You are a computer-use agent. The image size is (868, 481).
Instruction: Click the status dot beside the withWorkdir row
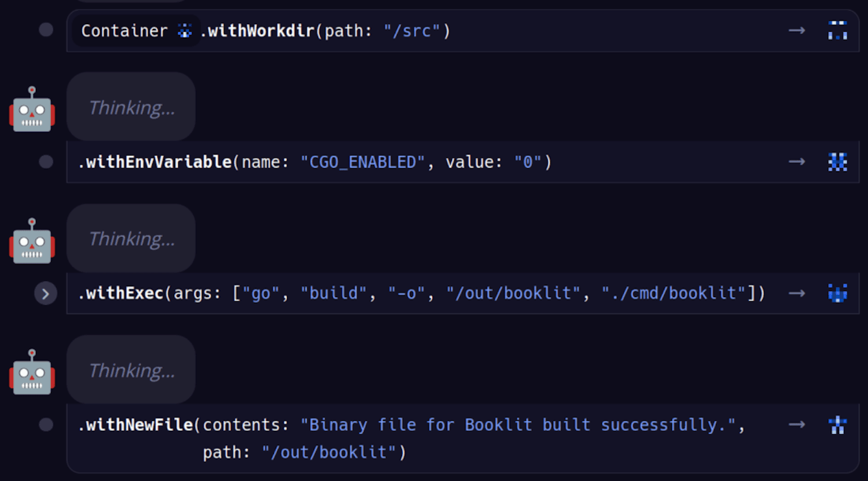click(x=46, y=30)
